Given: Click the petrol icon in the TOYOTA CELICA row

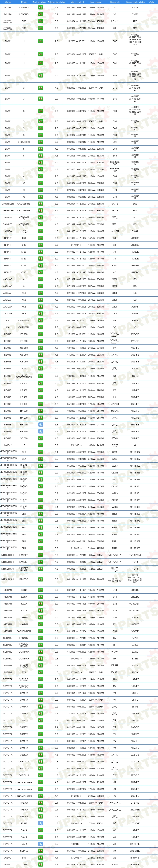Looking at the screenshot, I should tap(40, 755).
